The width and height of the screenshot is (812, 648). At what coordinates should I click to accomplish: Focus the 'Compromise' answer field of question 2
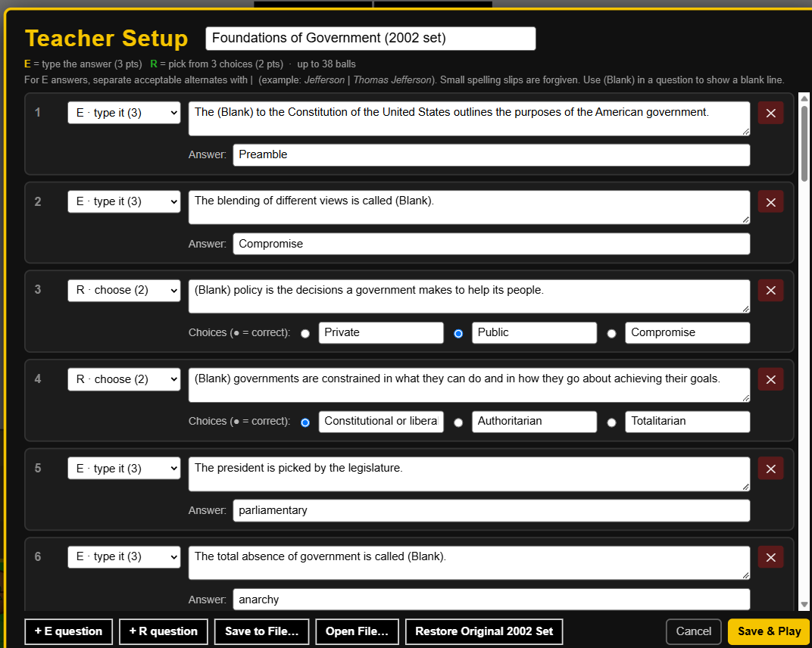(492, 244)
